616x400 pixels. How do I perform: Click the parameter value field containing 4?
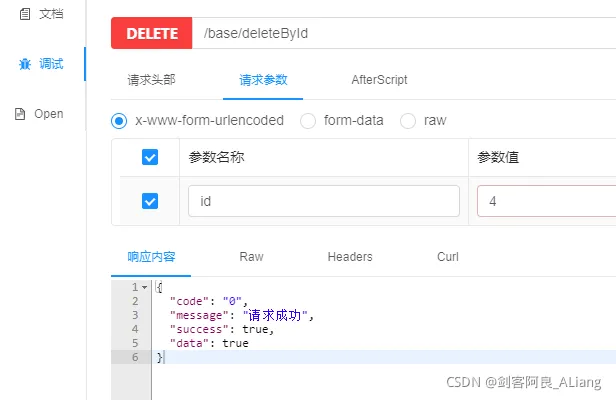pos(546,201)
